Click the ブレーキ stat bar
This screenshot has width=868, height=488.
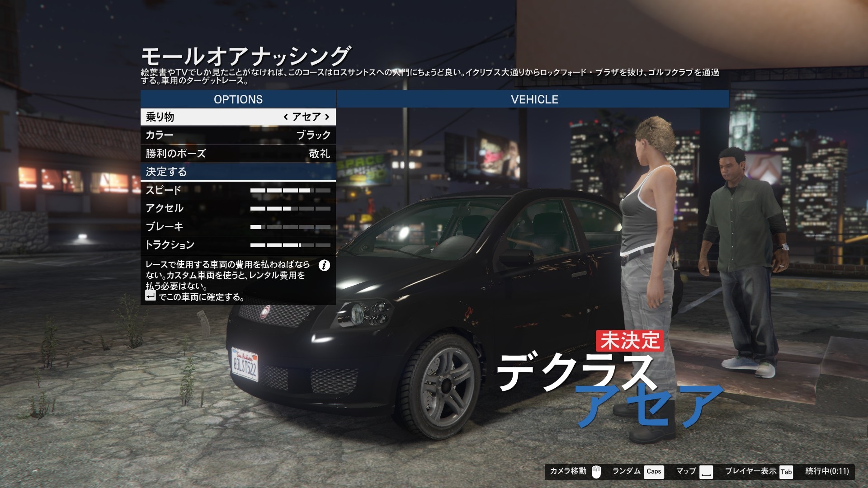pyautogui.click(x=290, y=227)
